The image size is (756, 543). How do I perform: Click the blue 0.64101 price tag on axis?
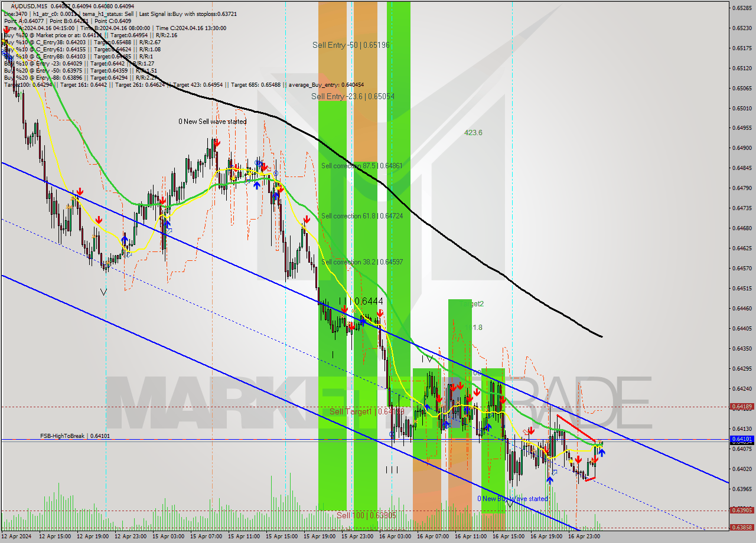742,439
